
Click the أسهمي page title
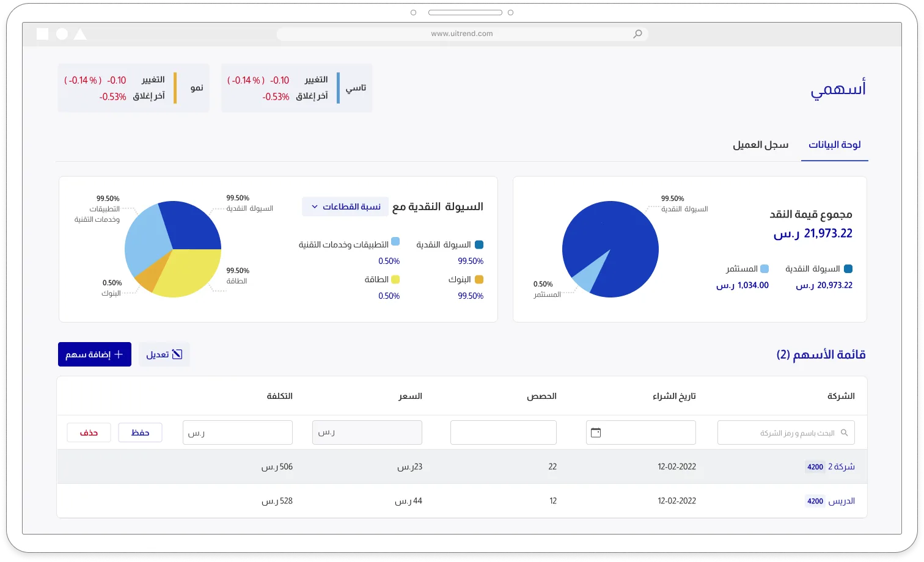click(x=838, y=89)
